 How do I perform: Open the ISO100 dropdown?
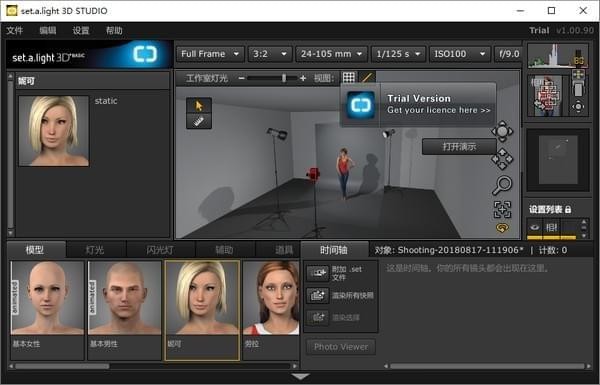pos(460,54)
